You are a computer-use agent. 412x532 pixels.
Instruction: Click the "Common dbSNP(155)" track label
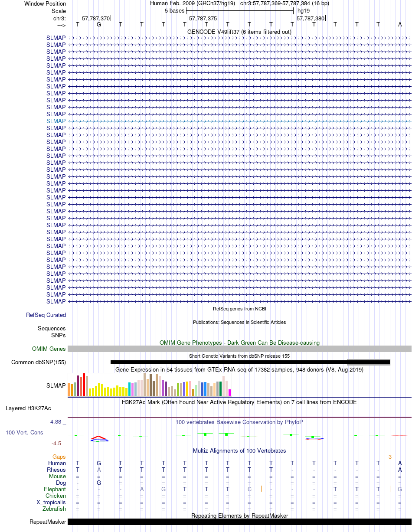coord(39,362)
